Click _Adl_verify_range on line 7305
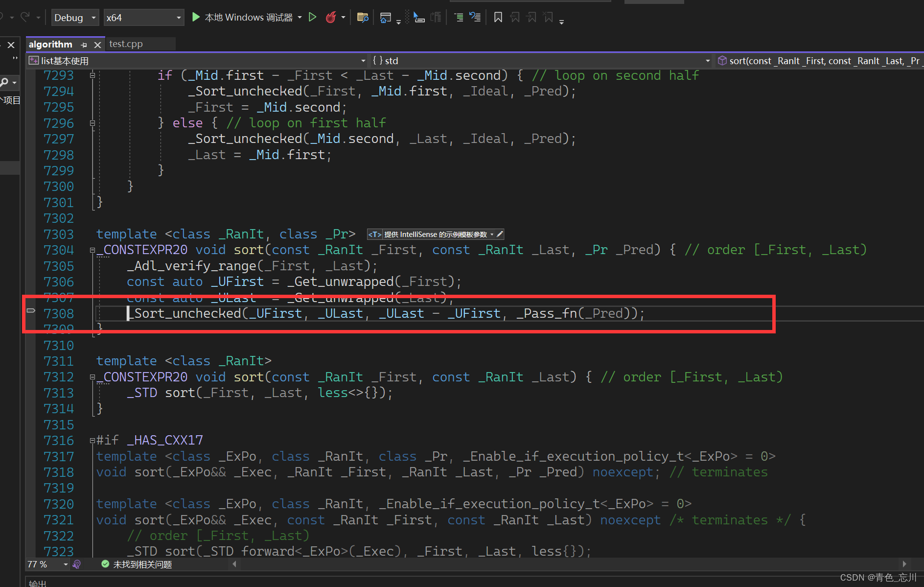The height and width of the screenshot is (587, 924). [192, 266]
